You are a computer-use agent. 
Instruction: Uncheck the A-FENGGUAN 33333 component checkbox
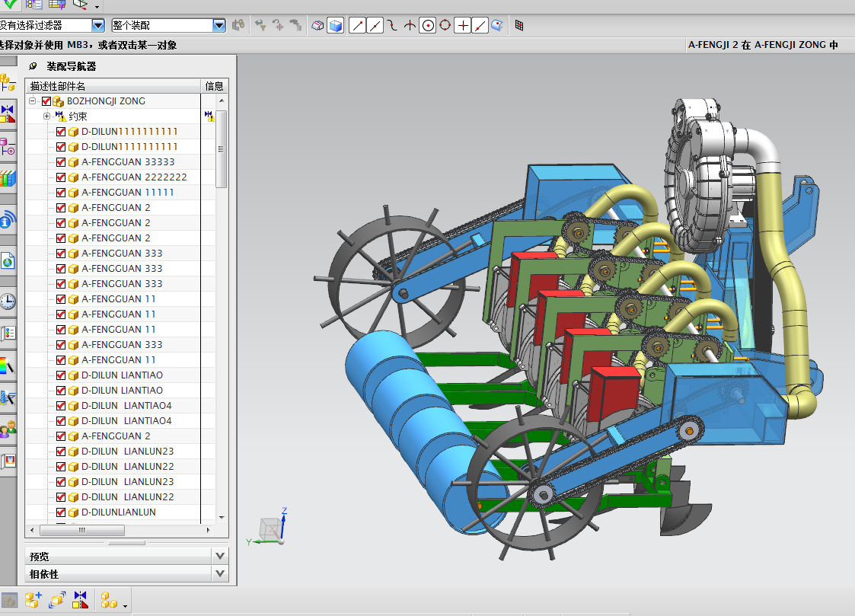click(61, 162)
